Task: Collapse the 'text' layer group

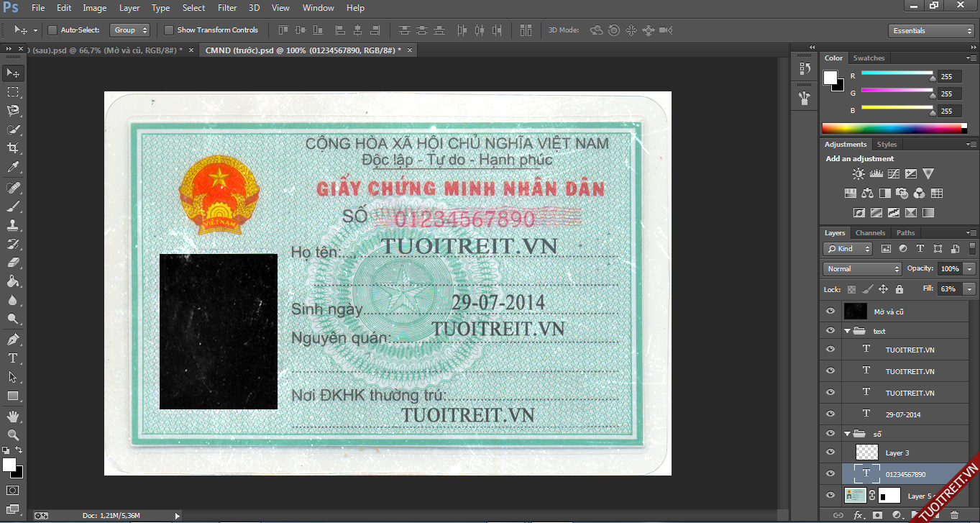Action: coord(847,332)
